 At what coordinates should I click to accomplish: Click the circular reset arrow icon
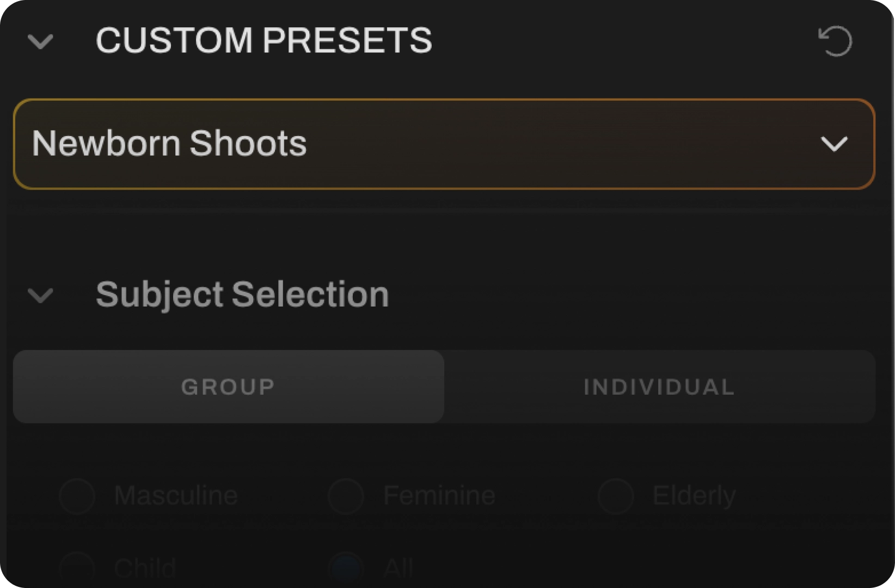pos(835,40)
